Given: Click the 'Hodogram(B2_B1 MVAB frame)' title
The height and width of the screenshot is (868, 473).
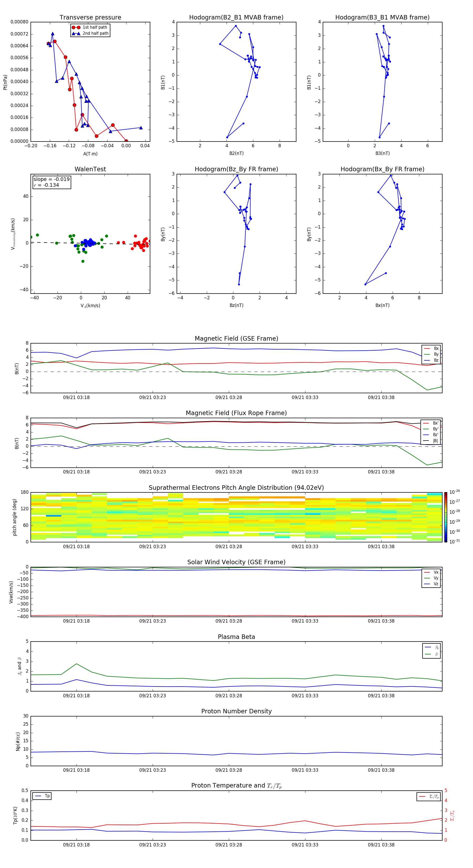Looking at the screenshot, I should [236, 18].
